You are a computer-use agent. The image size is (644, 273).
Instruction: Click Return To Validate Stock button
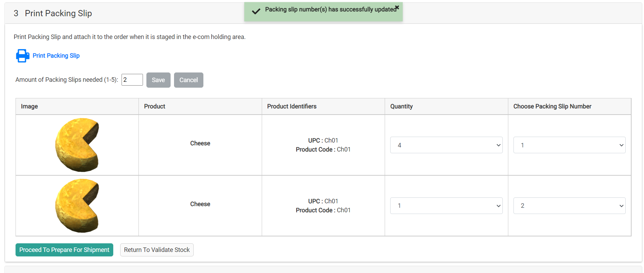pyautogui.click(x=157, y=250)
